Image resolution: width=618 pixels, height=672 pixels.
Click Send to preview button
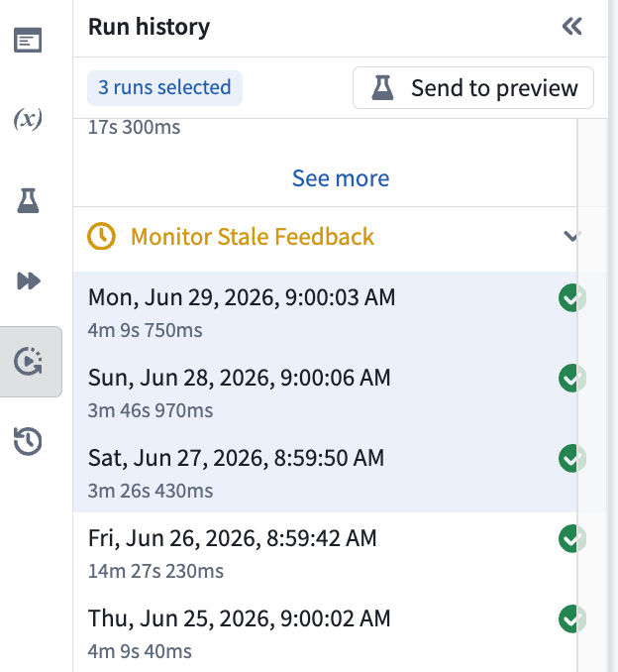coord(473,88)
